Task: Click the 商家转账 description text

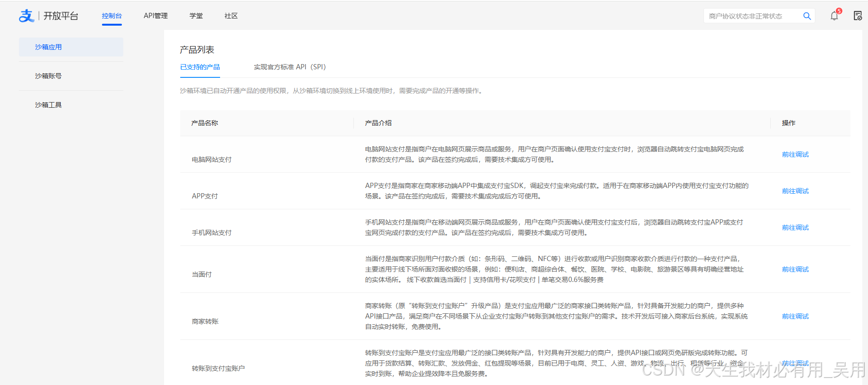Action: point(556,316)
